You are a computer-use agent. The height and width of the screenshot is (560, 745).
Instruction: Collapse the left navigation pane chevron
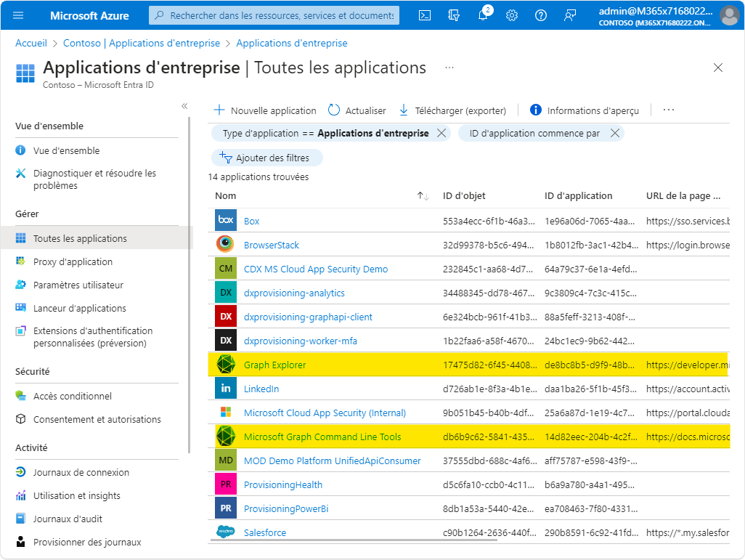(x=184, y=106)
